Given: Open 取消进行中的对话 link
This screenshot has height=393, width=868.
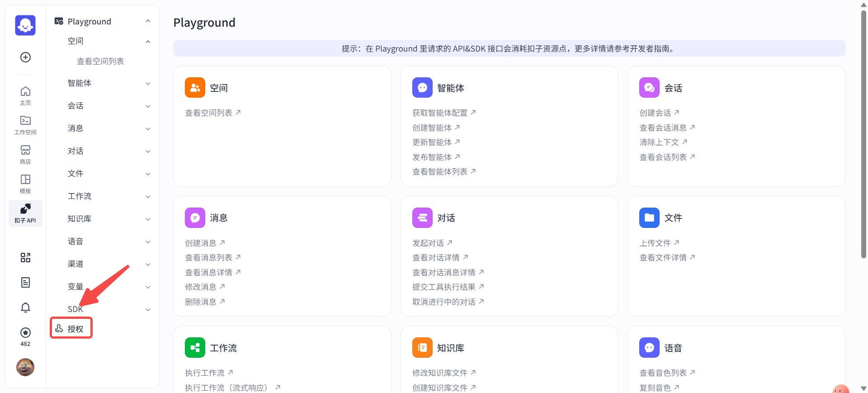Looking at the screenshot, I should [448, 302].
